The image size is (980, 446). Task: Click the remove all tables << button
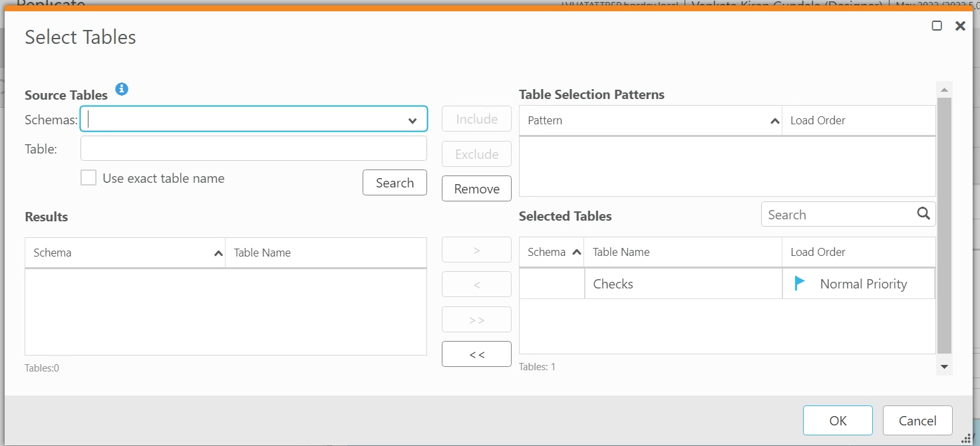(x=476, y=354)
